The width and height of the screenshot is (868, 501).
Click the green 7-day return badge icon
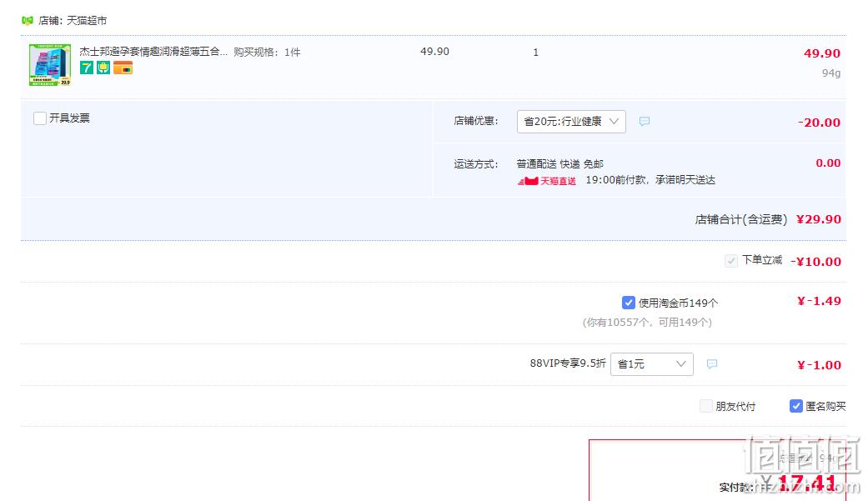point(87,68)
